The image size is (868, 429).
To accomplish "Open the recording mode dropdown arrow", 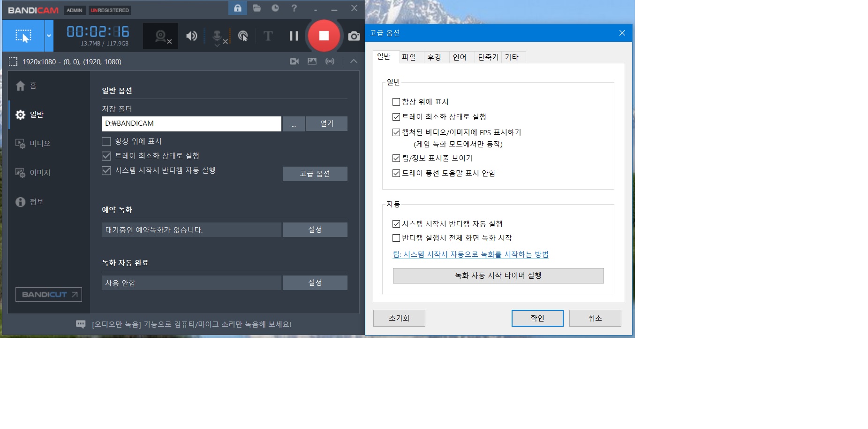I will [49, 36].
